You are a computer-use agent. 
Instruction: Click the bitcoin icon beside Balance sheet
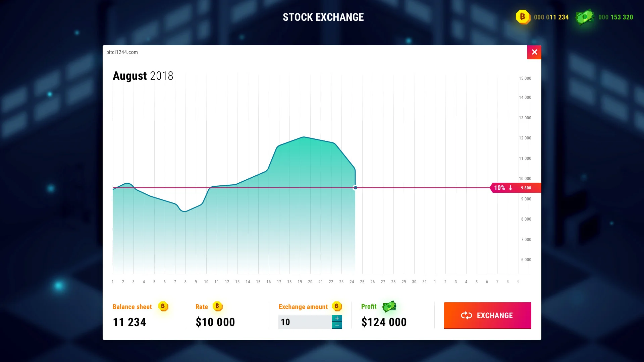163,306
